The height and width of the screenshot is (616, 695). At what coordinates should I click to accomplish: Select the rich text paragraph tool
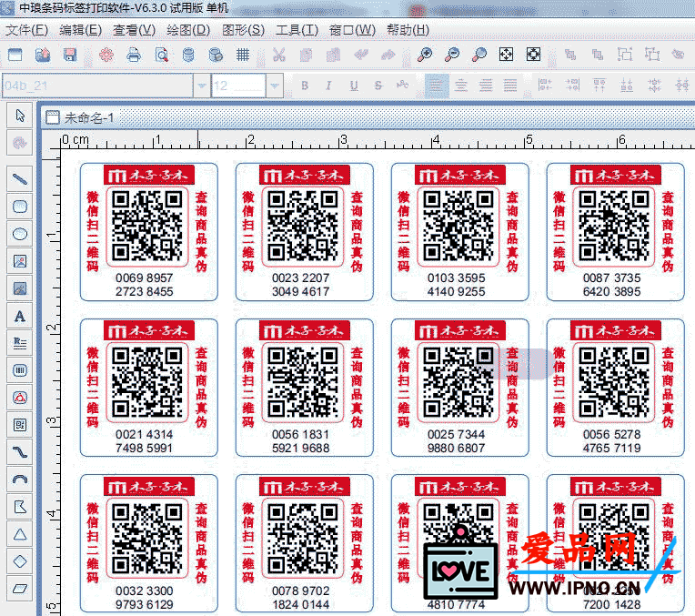pyautogui.click(x=20, y=343)
